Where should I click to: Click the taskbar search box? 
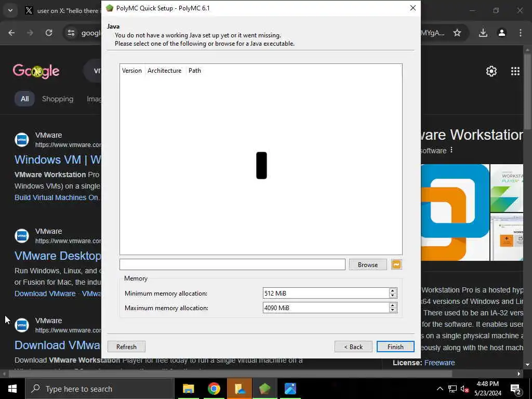click(99, 389)
